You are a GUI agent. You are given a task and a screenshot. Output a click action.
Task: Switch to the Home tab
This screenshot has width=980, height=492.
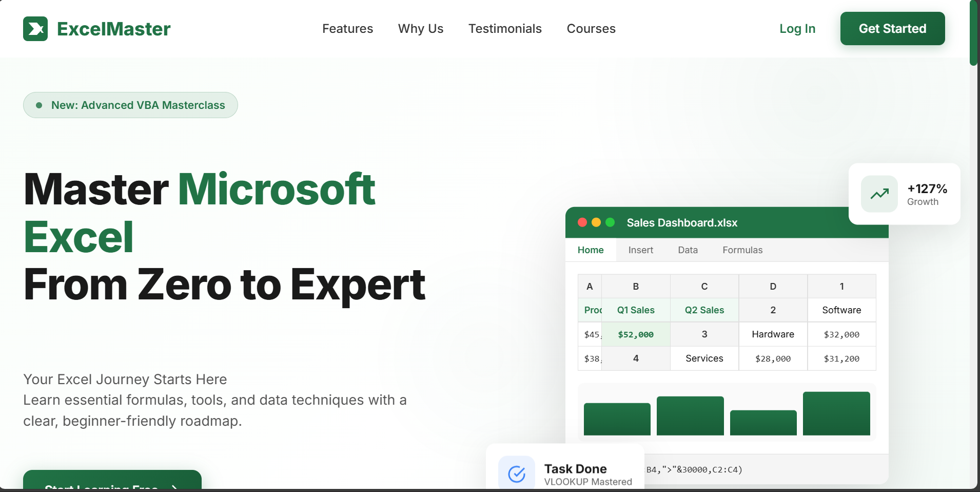coord(591,250)
